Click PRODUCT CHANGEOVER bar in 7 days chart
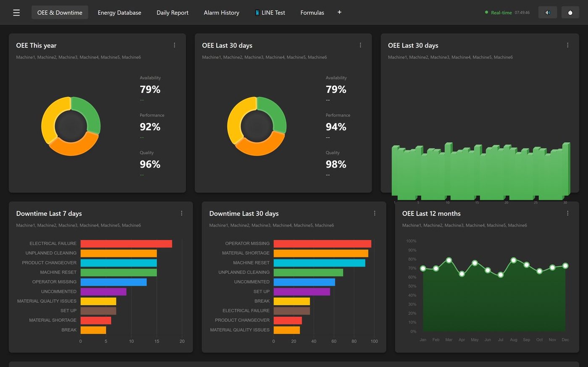The width and height of the screenshot is (588, 367). pyautogui.click(x=118, y=263)
